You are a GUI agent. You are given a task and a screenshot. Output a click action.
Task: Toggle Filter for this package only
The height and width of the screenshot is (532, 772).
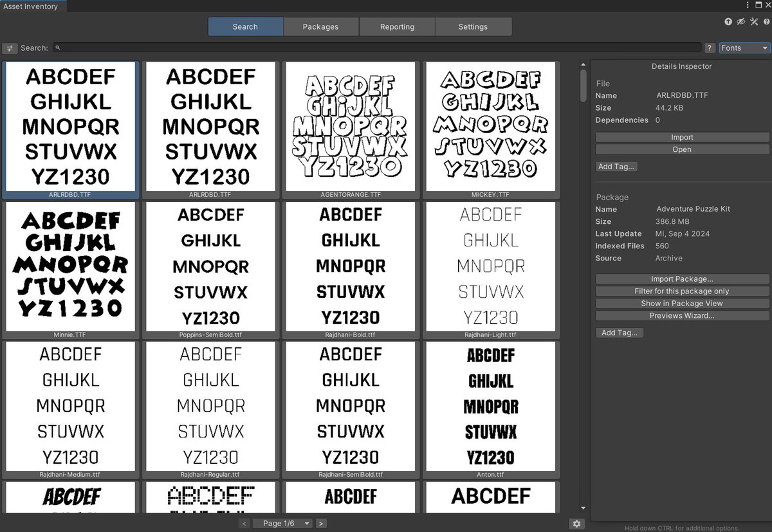(682, 291)
